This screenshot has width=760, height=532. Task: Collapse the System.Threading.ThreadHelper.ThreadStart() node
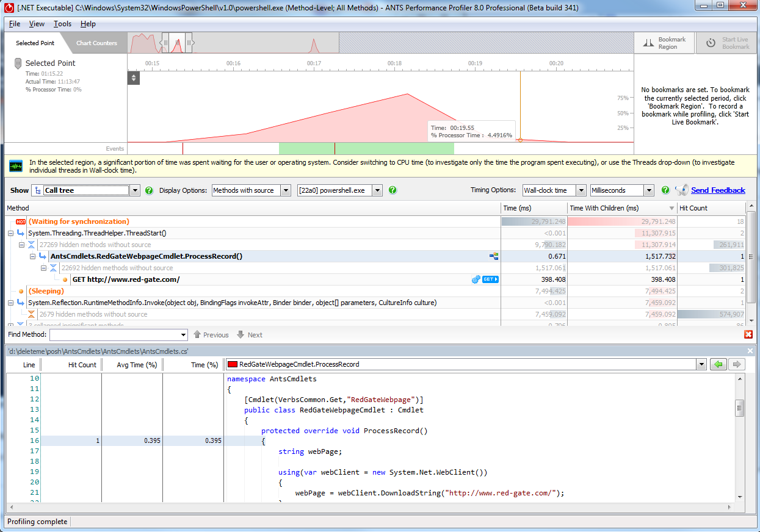[11, 233]
